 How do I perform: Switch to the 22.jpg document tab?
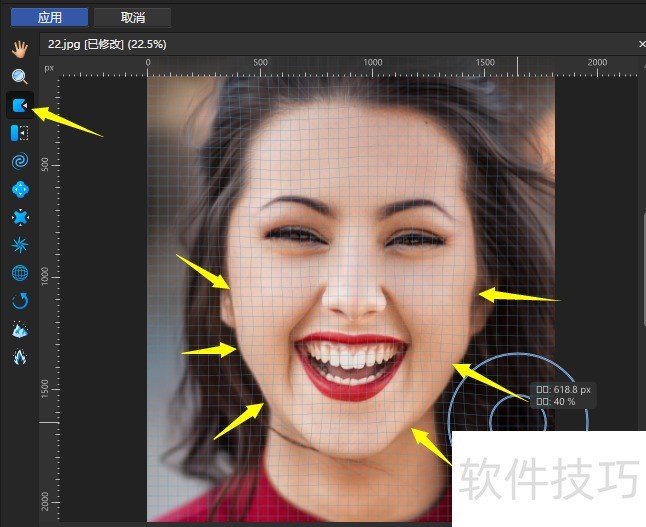pos(107,44)
